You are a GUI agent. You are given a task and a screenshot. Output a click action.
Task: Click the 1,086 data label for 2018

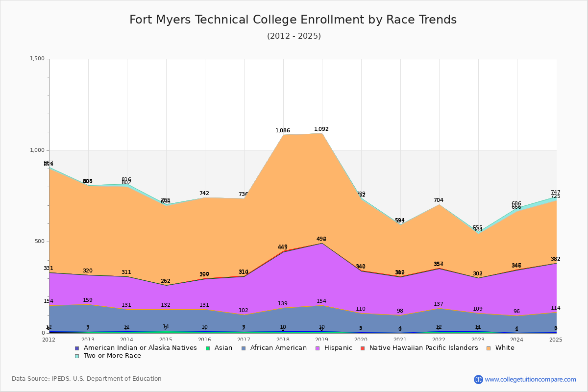(283, 131)
